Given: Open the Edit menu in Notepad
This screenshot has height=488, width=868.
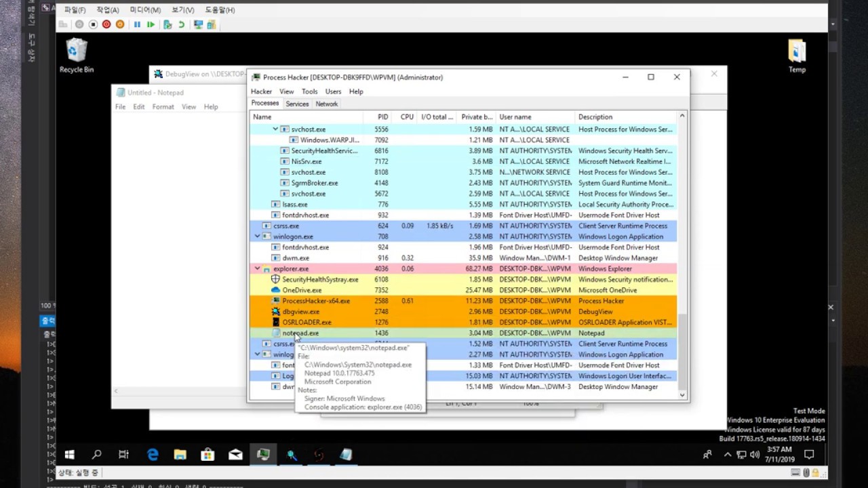Looking at the screenshot, I should tap(139, 107).
